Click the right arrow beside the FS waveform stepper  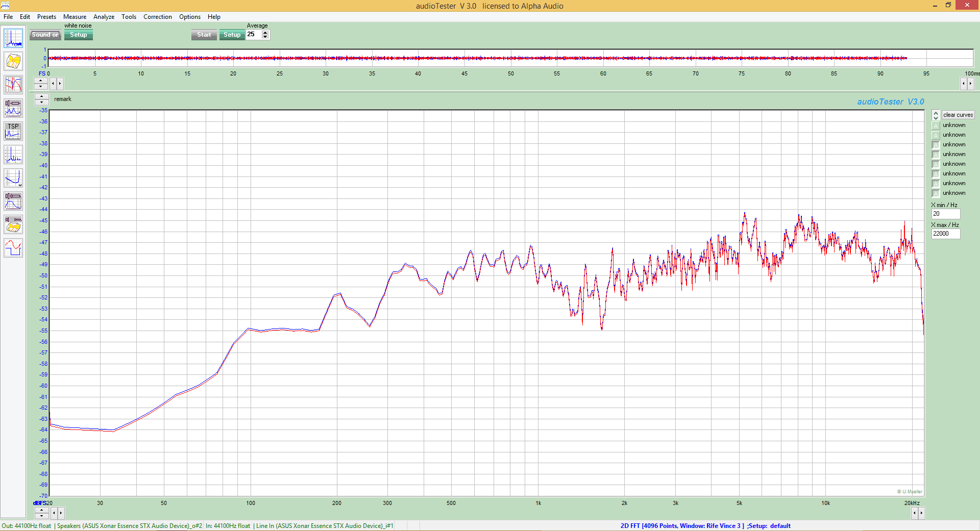(60, 83)
